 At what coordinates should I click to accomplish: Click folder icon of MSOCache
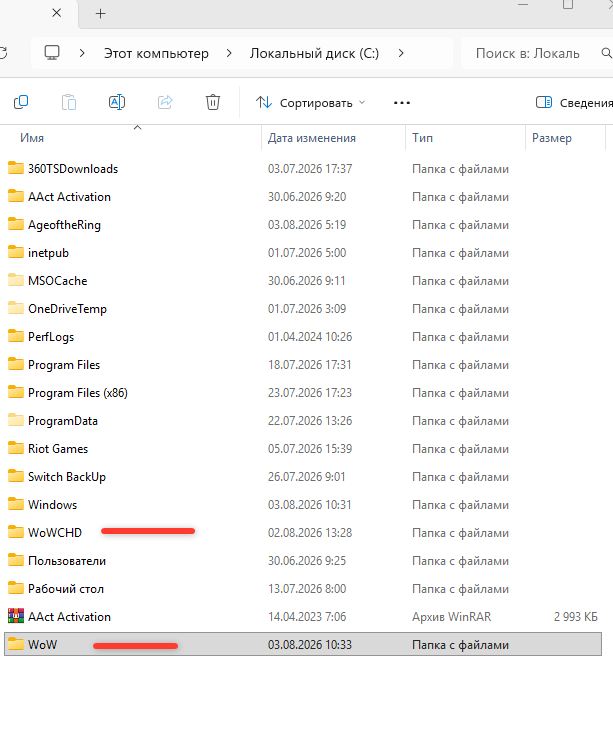(x=16, y=280)
